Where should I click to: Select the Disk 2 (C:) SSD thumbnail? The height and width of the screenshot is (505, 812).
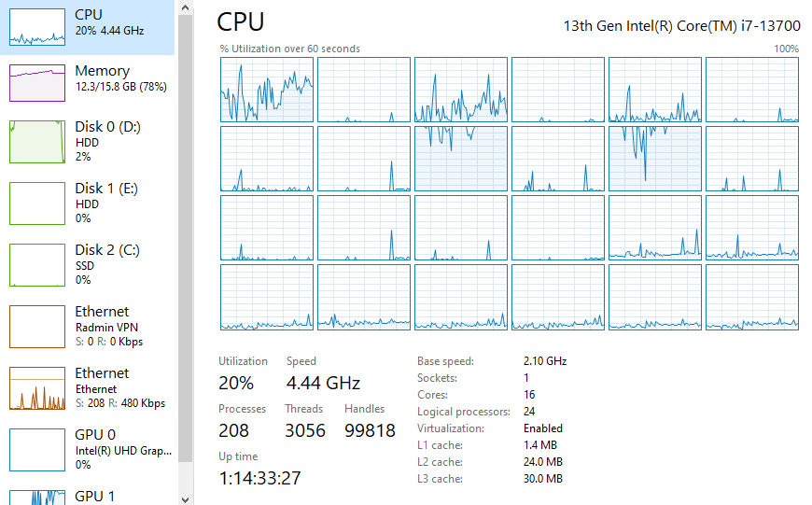37,264
